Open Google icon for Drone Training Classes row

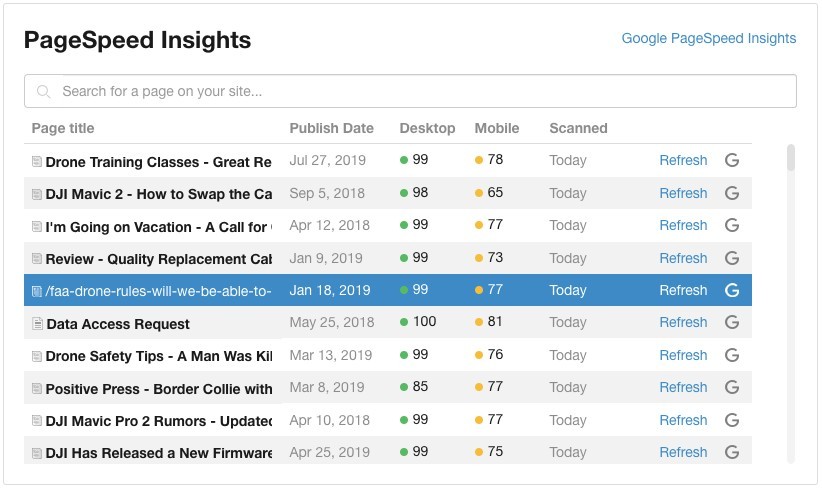[732, 160]
